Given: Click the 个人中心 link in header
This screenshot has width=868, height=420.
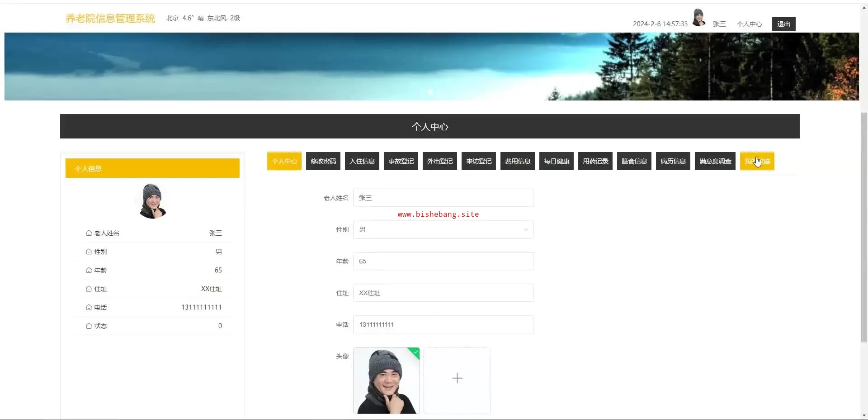Looking at the screenshot, I should pos(749,24).
